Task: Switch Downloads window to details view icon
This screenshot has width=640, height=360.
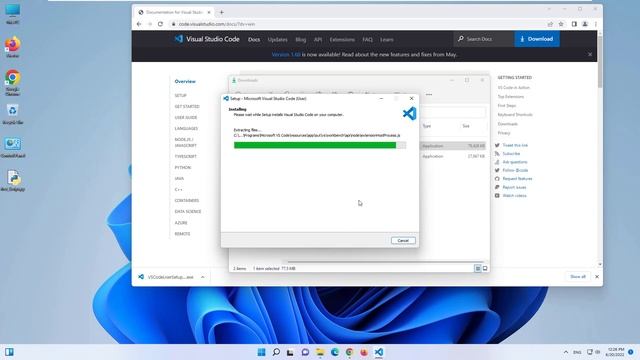Action: [x=478, y=269]
